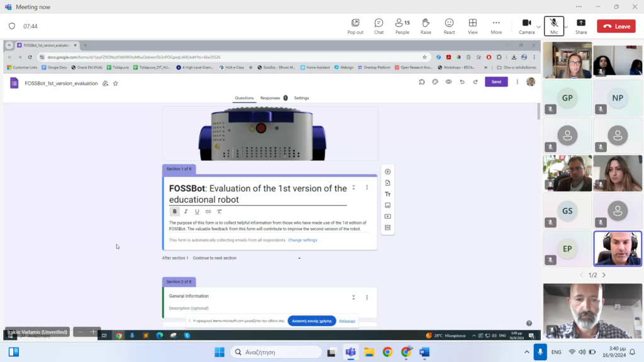Viewport: 644px width, 362px height.
Task: Open the form theme customization palette
Action: click(x=435, y=82)
